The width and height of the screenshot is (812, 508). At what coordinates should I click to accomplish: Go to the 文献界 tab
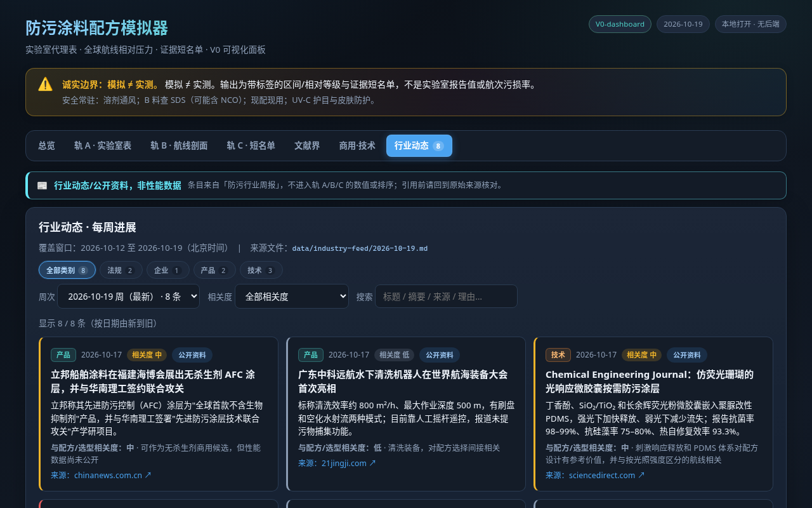click(x=307, y=145)
